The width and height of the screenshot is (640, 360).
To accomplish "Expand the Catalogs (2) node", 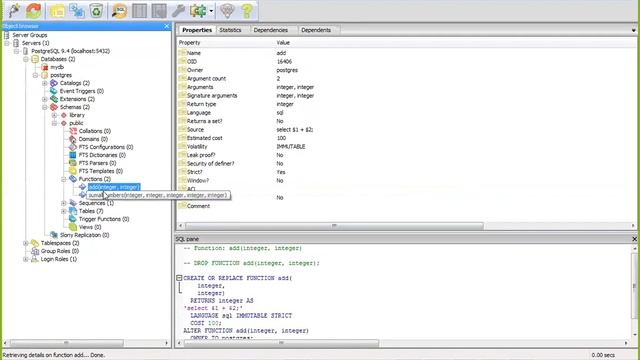I will [x=44, y=83].
